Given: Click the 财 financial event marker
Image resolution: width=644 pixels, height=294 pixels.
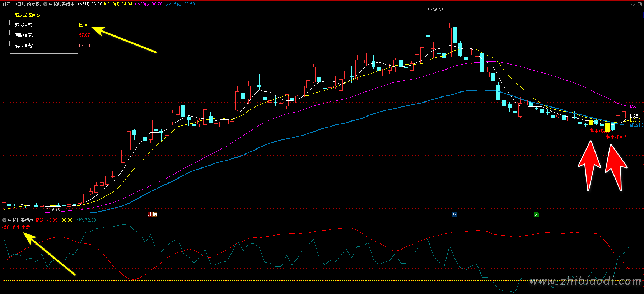Looking at the screenshot, I should click(x=454, y=214).
